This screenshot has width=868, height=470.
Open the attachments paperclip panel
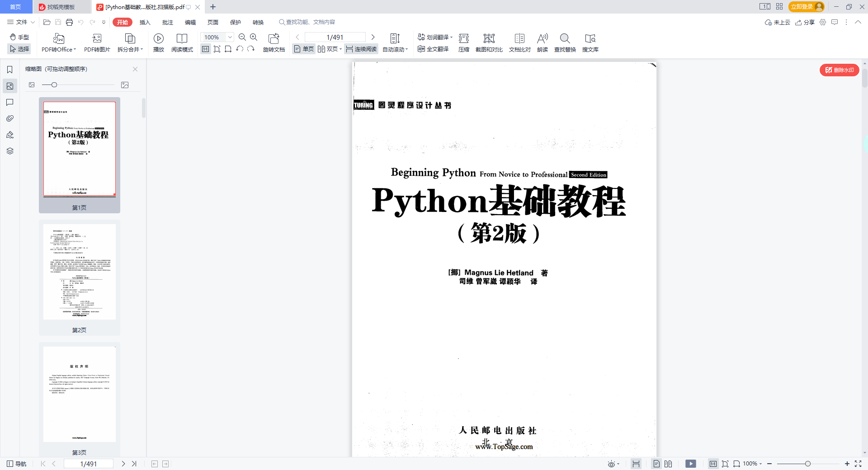click(x=9, y=118)
